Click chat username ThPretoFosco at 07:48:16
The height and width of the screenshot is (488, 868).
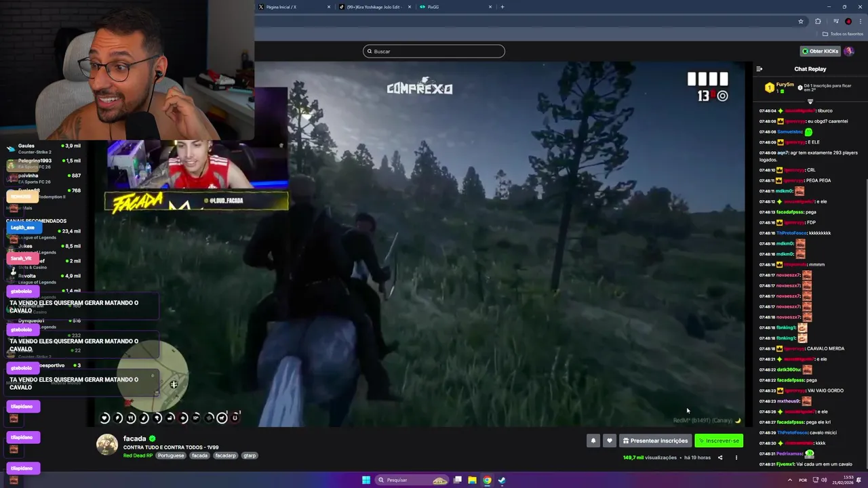click(793, 233)
